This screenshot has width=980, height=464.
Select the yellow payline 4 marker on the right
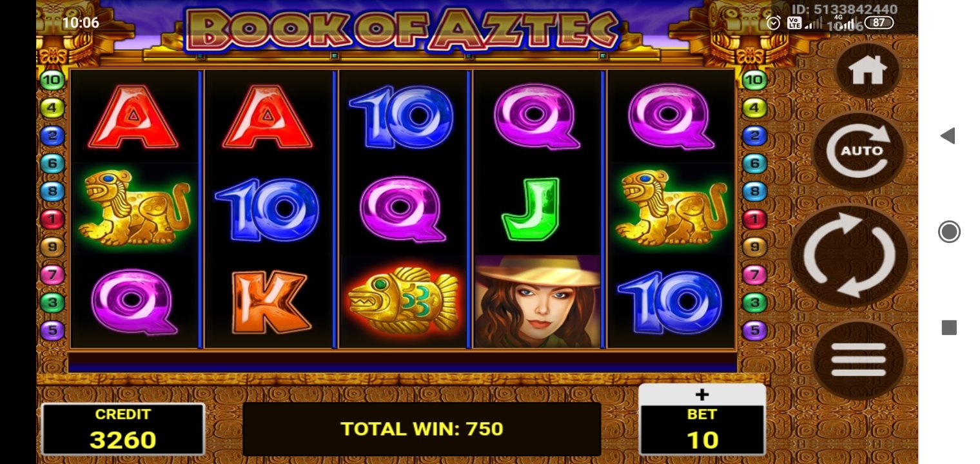click(x=754, y=108)
